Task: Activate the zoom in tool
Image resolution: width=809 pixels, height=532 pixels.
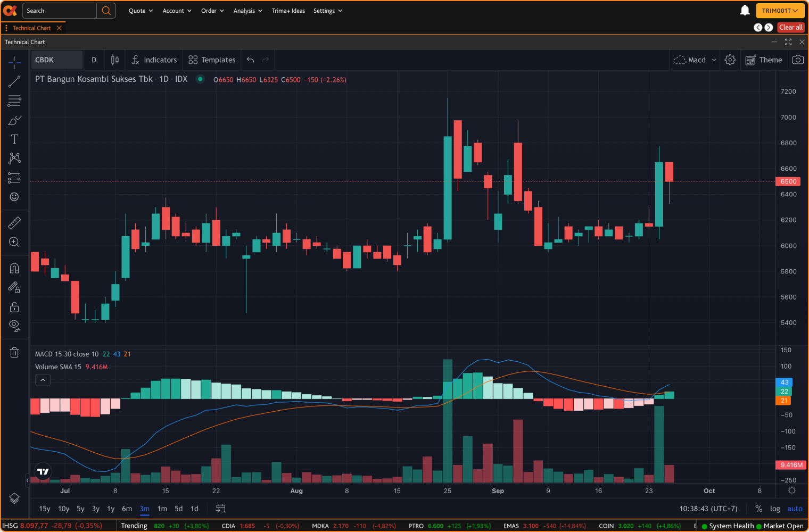Action: [x=14, y=242]
